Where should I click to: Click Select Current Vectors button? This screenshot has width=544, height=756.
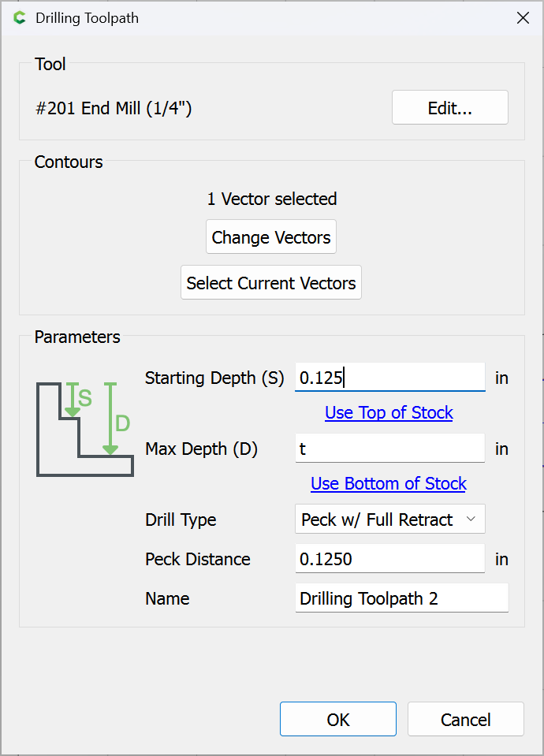pos(271,283)
